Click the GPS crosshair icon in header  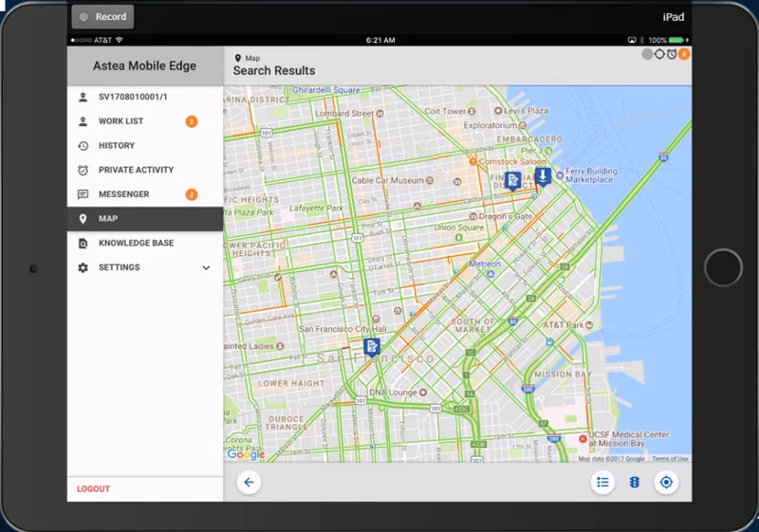[659, 54]
